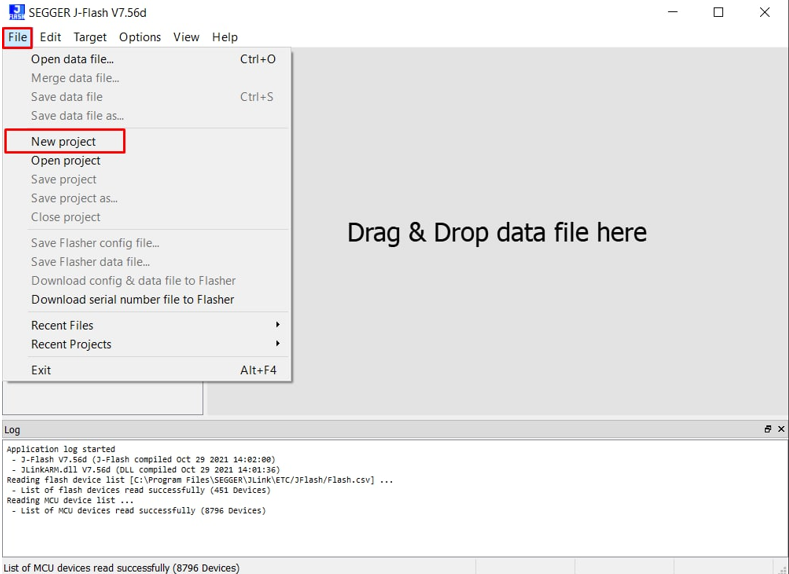Click the Save data file as... entry
Screen dimensions: 789x574
[147, 116]
